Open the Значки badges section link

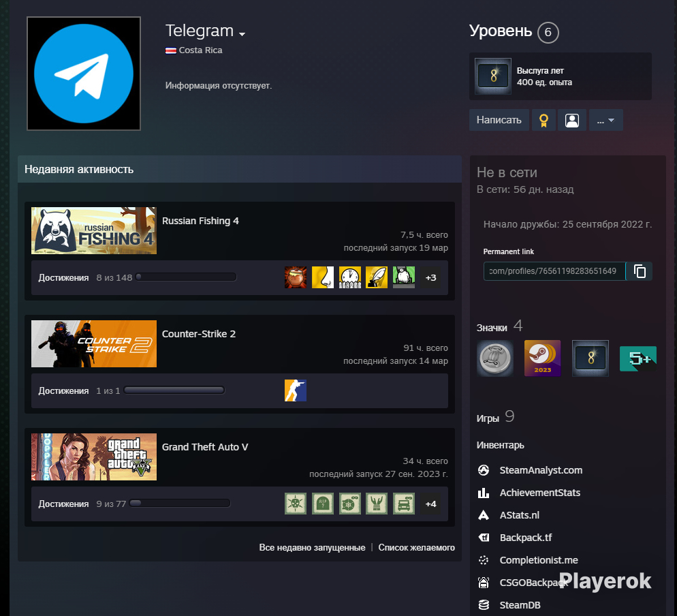[499, 326]
